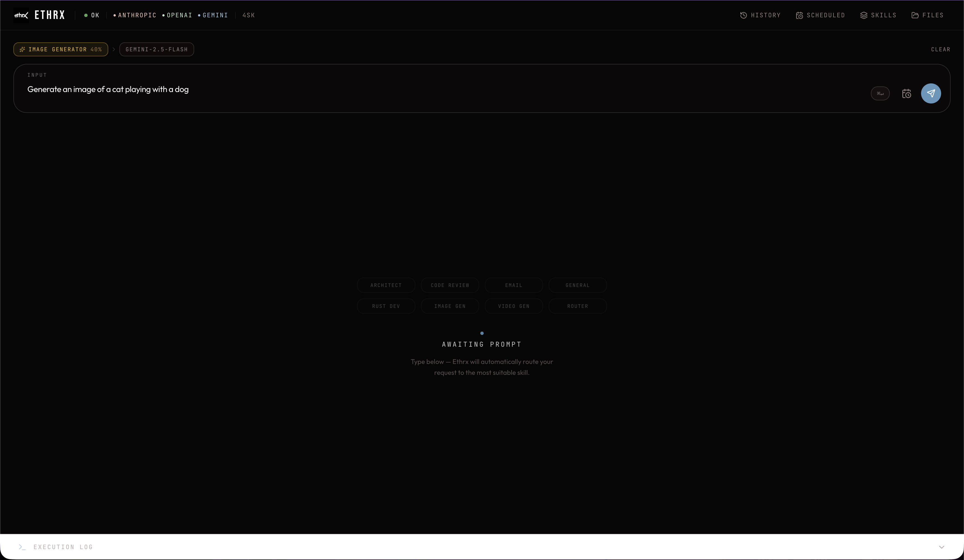964x560 pixels.
Task: Click the keyboard shortcut hint pill
Action: (880, 93)
